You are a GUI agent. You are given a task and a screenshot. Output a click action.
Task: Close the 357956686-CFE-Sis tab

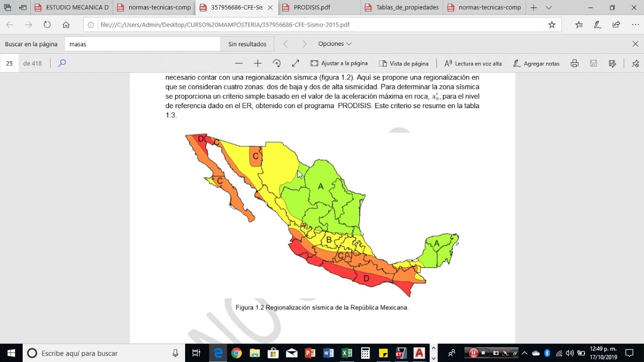point(270,8)
